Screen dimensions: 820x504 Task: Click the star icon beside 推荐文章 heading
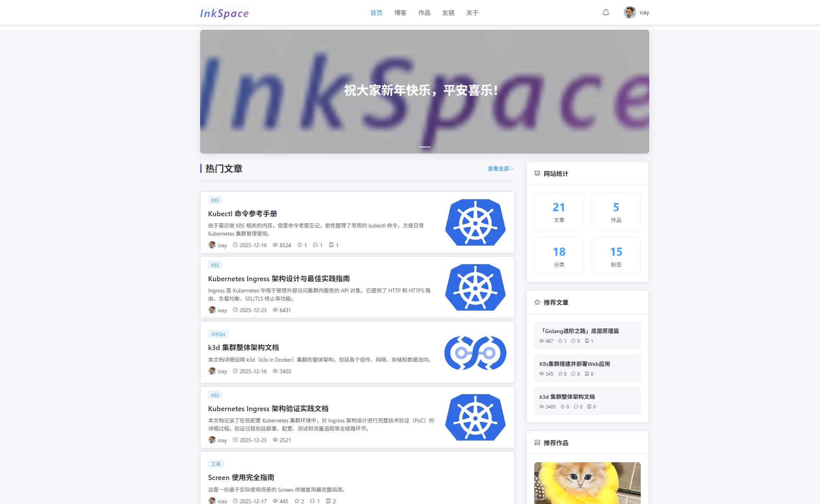pyautogui.click(x=537, y=302)
